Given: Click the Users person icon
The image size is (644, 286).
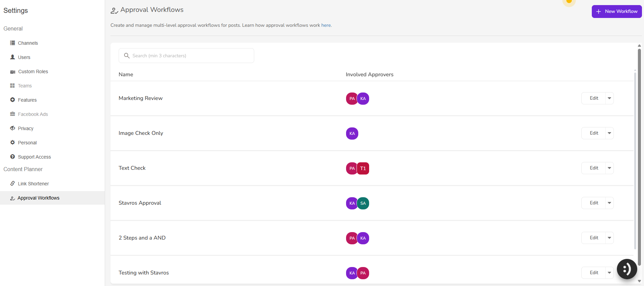Looking at the screenshot, I should pos(13,57).
